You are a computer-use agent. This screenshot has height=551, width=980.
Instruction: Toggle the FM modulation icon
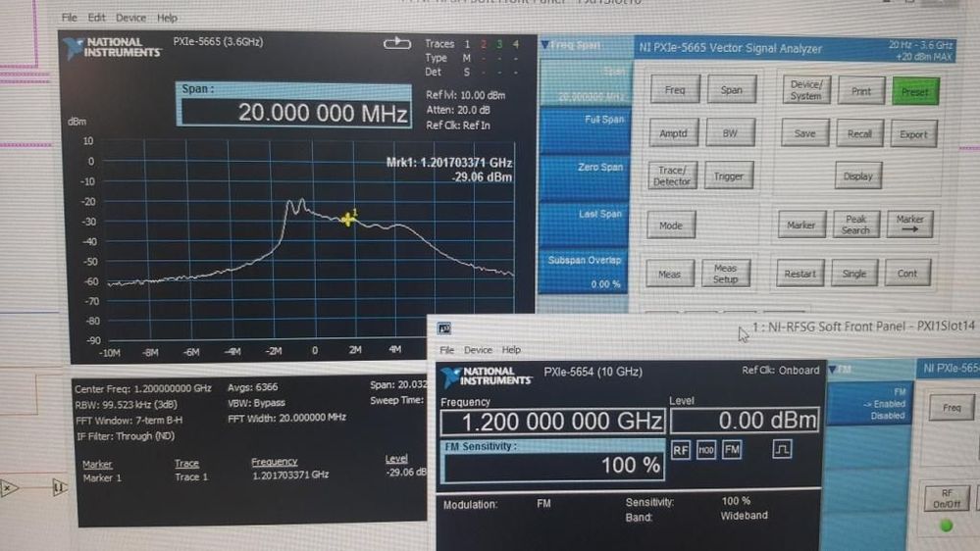point(732,449)
